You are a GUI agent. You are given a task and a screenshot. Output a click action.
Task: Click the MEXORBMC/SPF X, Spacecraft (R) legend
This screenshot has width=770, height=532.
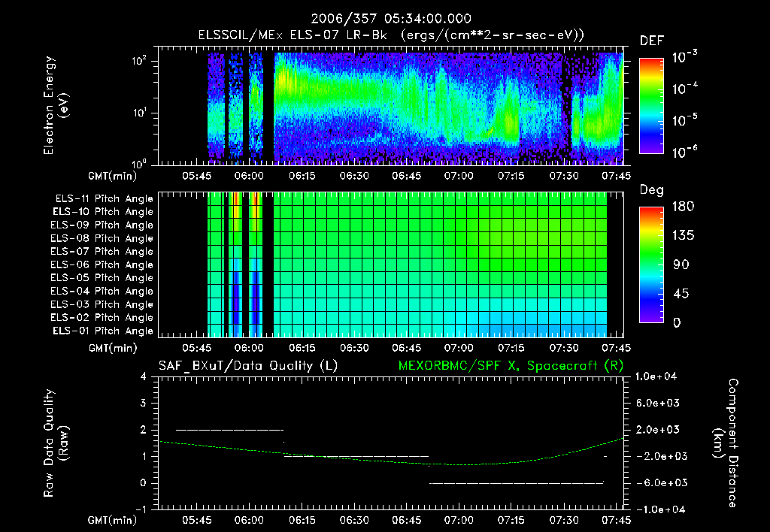click(511, 366)
